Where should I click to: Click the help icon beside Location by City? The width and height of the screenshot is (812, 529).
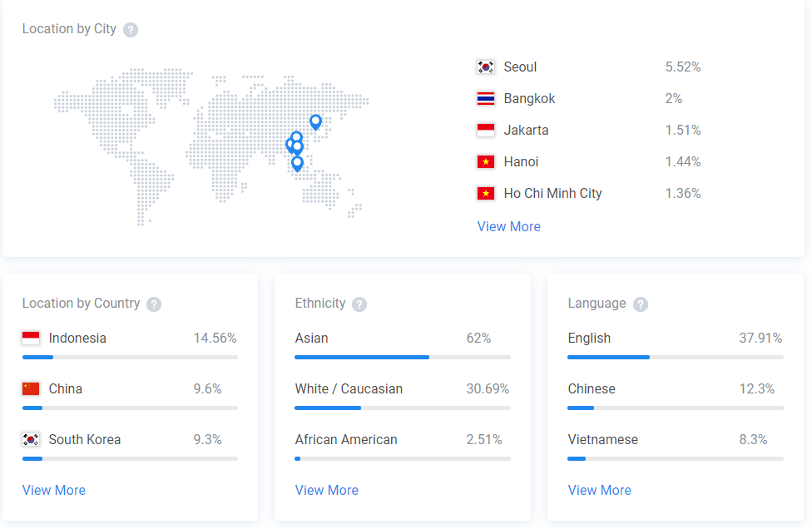pyautogui.click(x=131, y=30)
